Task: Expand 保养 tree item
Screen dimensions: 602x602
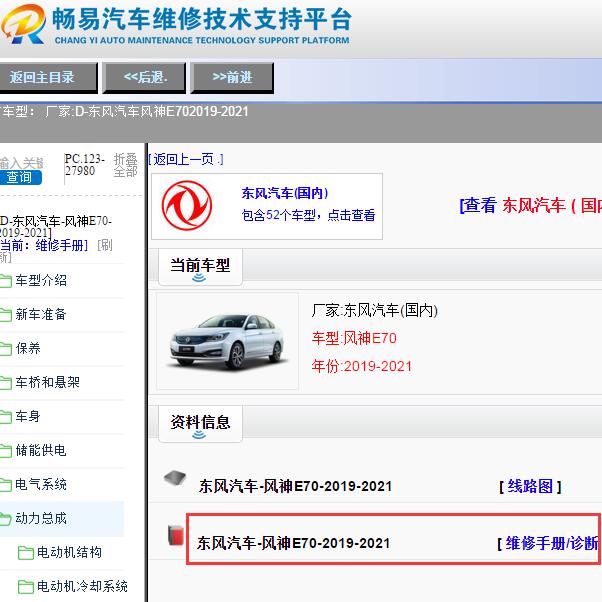Action: click(28, 349)
